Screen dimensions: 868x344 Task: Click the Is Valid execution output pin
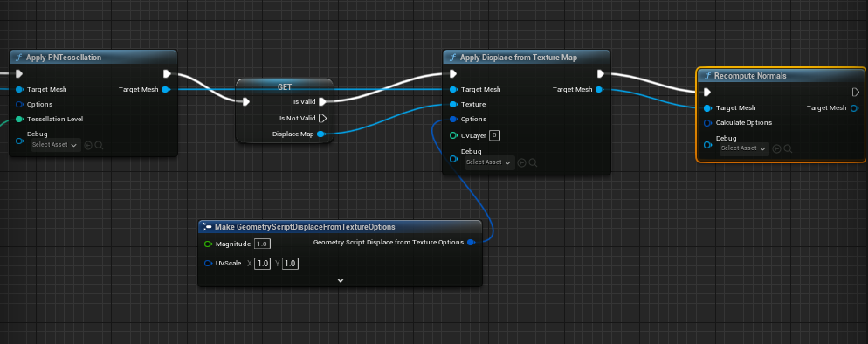[x=323, y=102]
